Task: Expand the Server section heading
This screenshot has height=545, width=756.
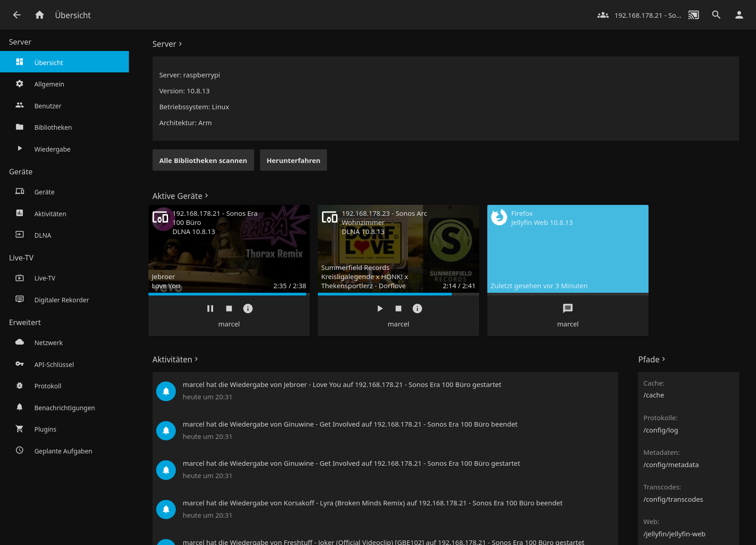Action: click(x=167, y=44)
